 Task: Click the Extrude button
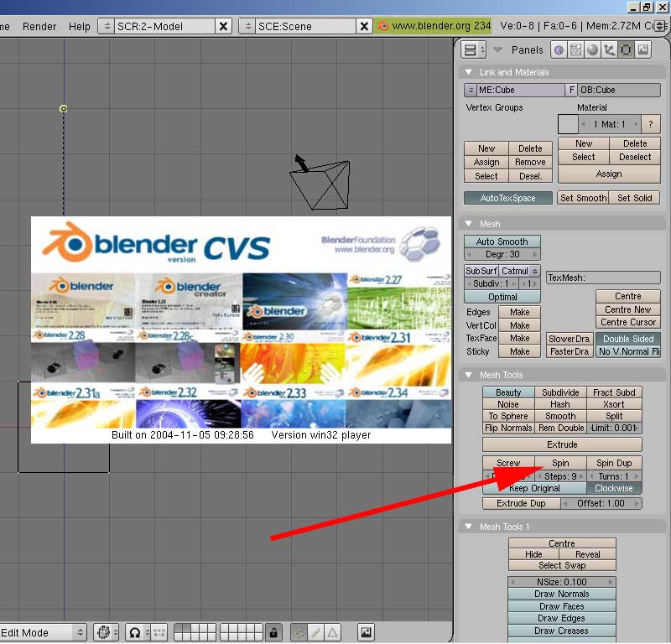[x=562, y=444]
